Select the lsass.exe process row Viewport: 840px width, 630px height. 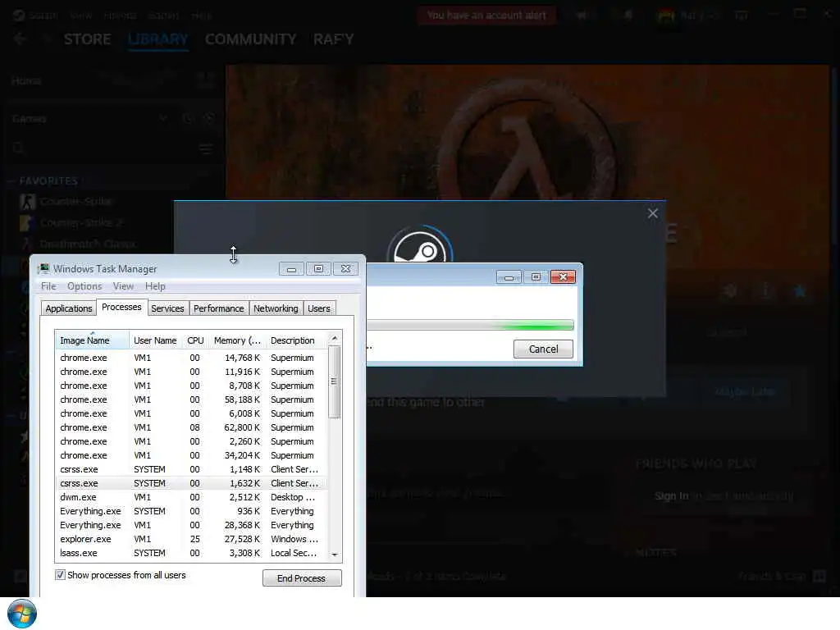191,553
